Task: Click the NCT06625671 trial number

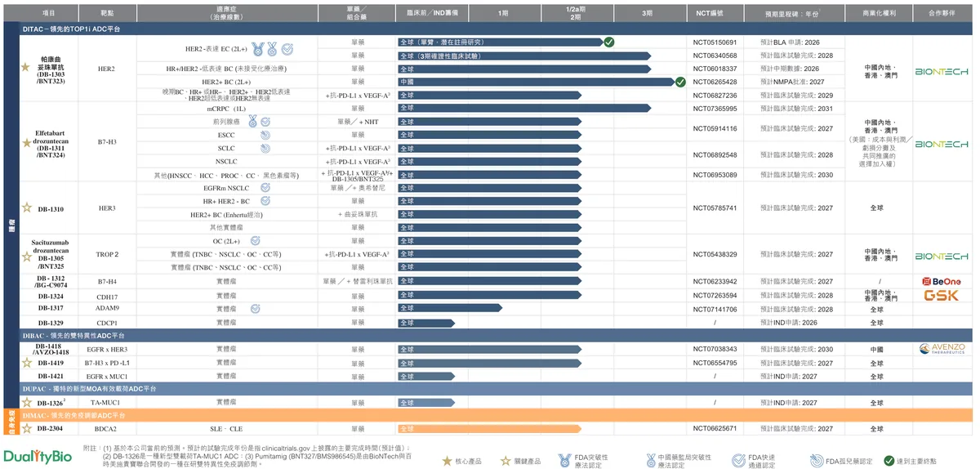Action: click(715, 429)
